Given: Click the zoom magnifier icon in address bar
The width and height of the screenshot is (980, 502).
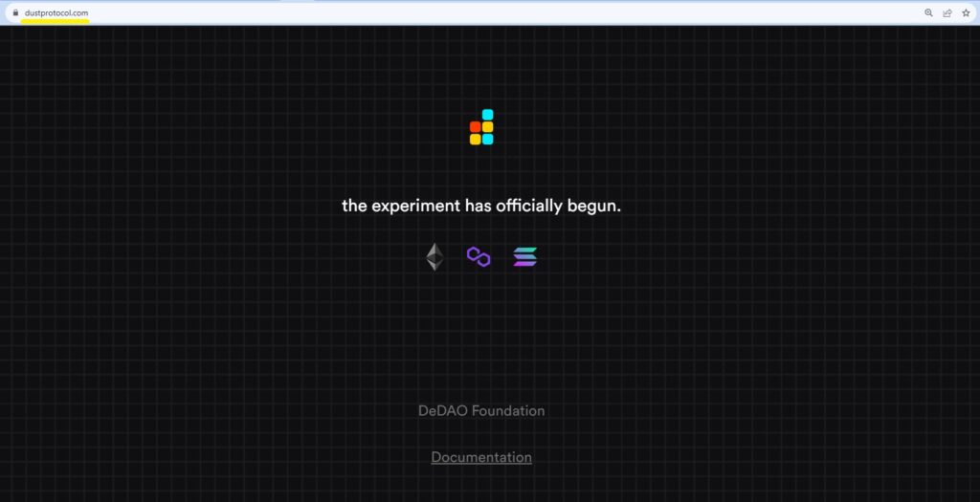Looking at the screenshot, I should [928, 12].
